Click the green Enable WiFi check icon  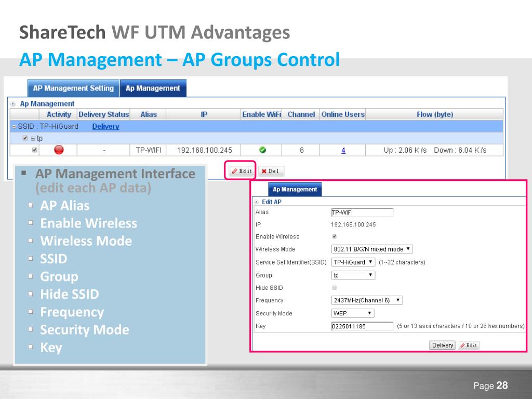pos(262,150)
